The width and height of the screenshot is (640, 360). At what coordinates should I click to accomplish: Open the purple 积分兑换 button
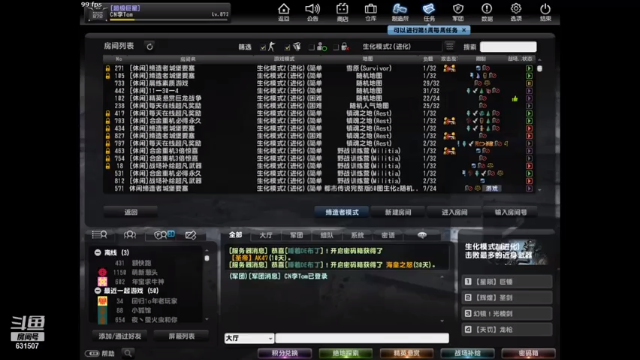(284, 353)
